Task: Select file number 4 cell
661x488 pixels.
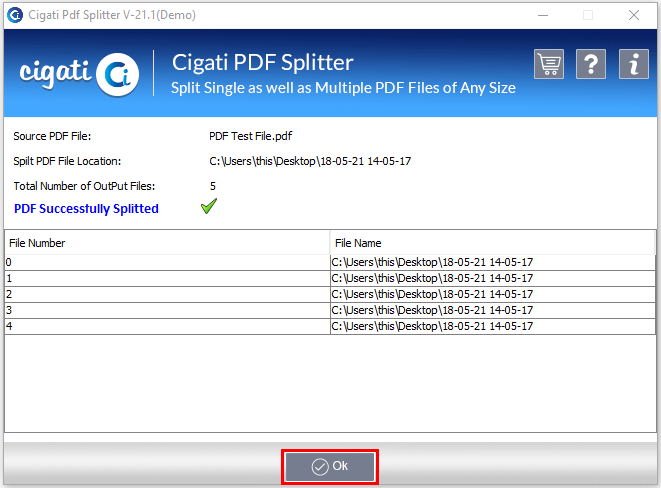Action: click(x=167, y=326)
